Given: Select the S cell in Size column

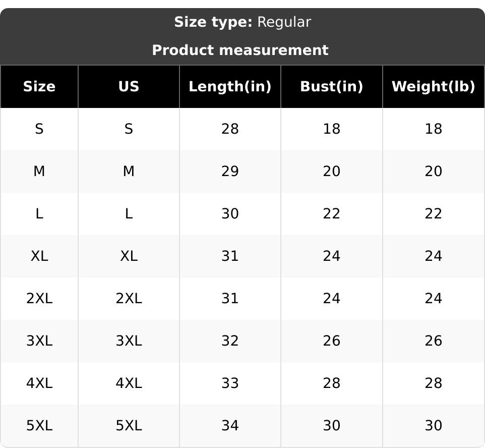Looking at the screenshot, I should [x=39, y=129].
